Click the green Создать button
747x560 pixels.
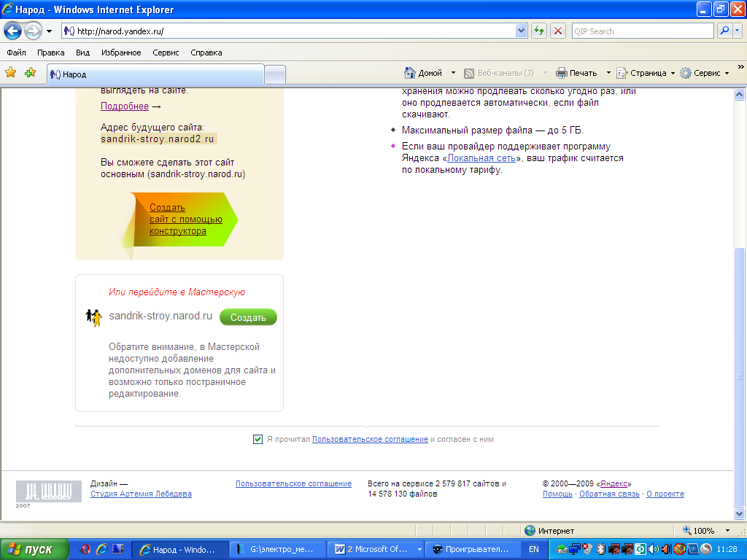click(x=248, y=317)
